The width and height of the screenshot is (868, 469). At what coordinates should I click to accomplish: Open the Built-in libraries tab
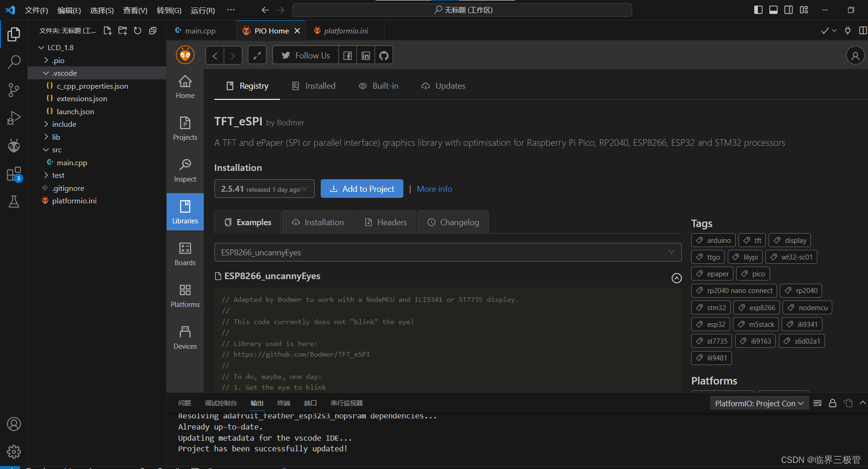379,86
